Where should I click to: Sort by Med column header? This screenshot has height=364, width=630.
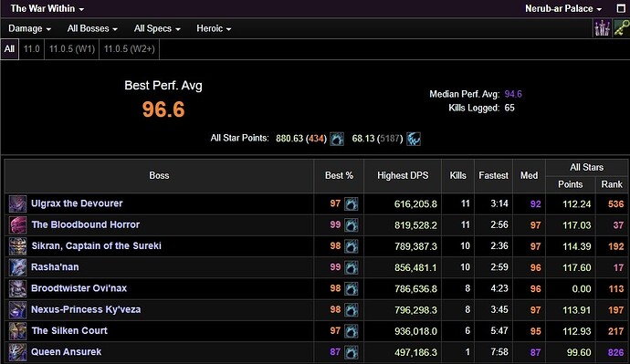point(530,176)
